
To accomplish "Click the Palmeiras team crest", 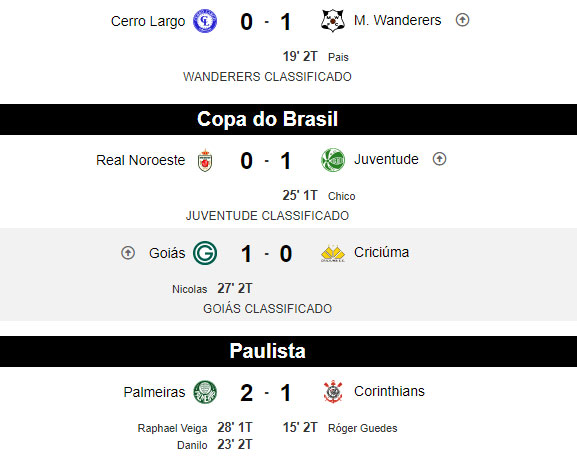I will click(x=205, y=392).
